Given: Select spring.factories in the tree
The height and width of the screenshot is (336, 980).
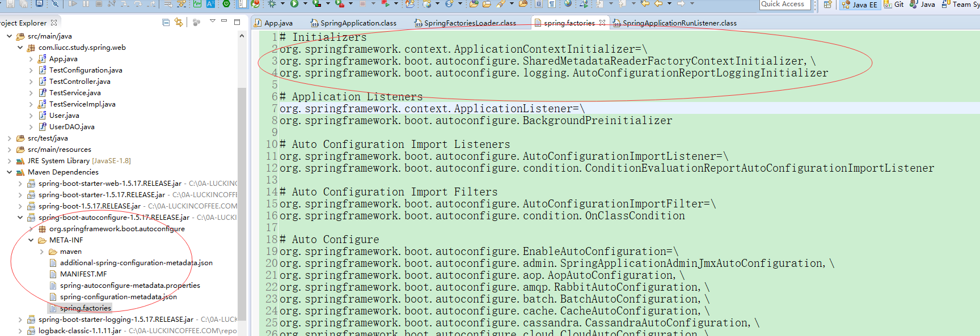Looking at the screenshot, I should tap(85, 308).
